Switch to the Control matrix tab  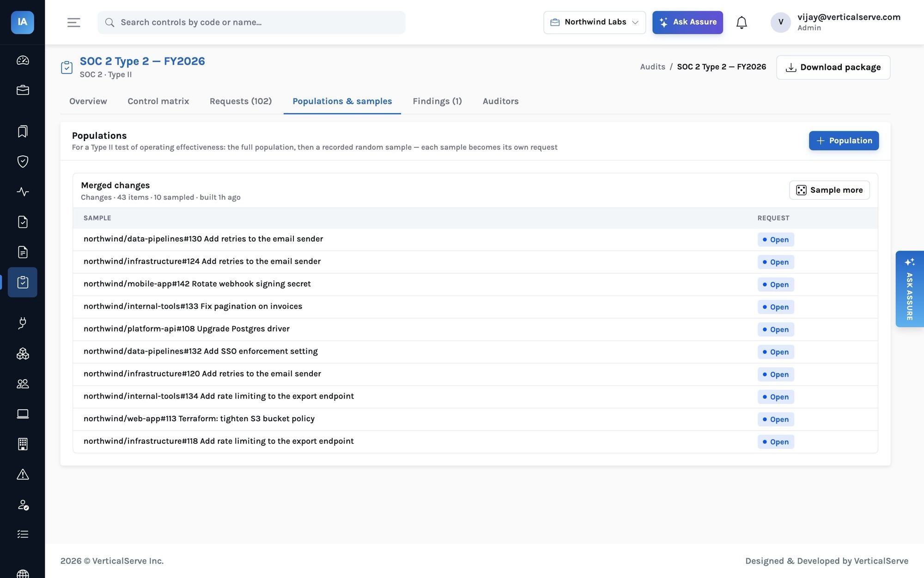click(x=158, y=101)
